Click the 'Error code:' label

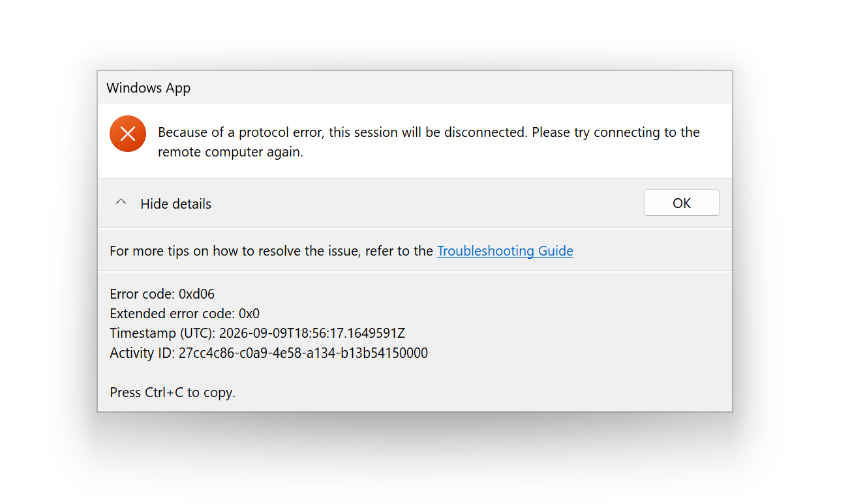[x=142, y=294]
